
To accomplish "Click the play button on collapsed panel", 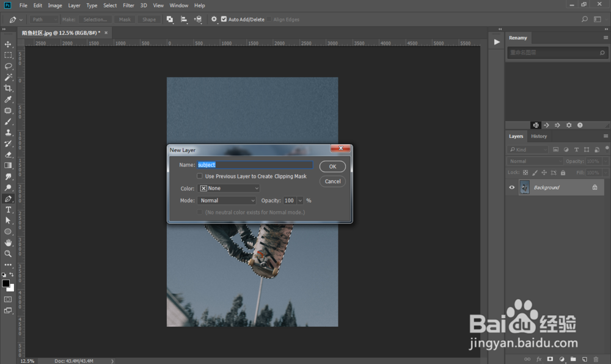I will tap(496, 42).
